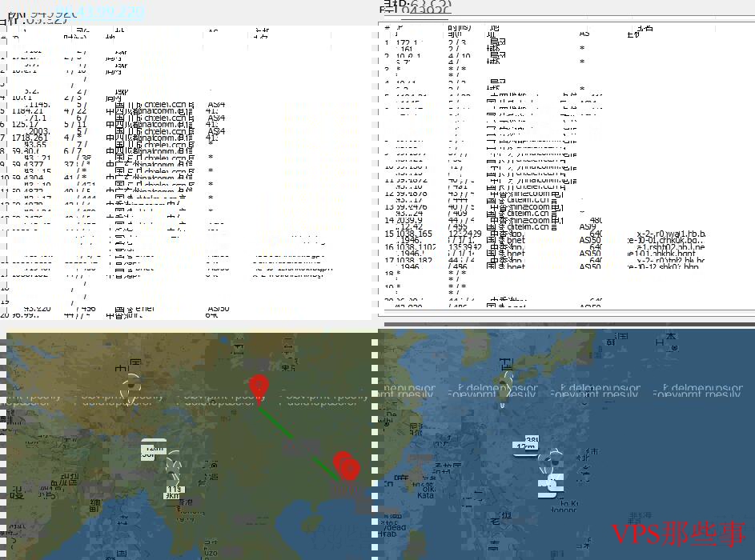
Task: Click the distance label box on the left map
Action: tap(152, 449)
